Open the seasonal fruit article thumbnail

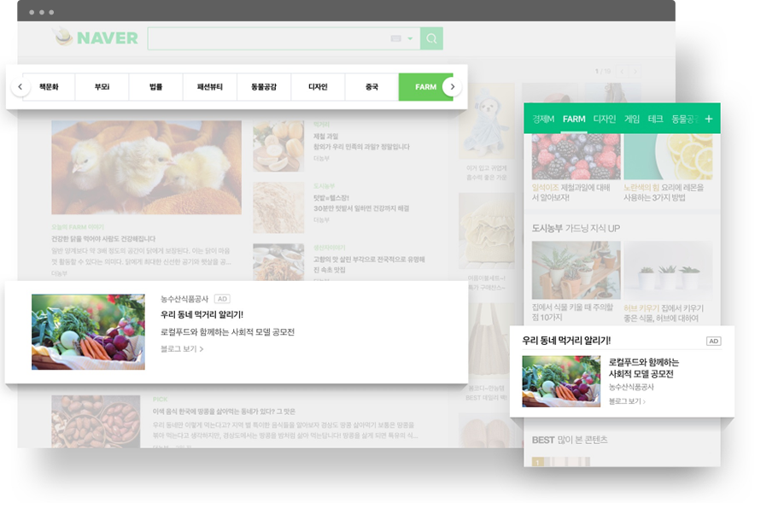[x=278, y=146]
